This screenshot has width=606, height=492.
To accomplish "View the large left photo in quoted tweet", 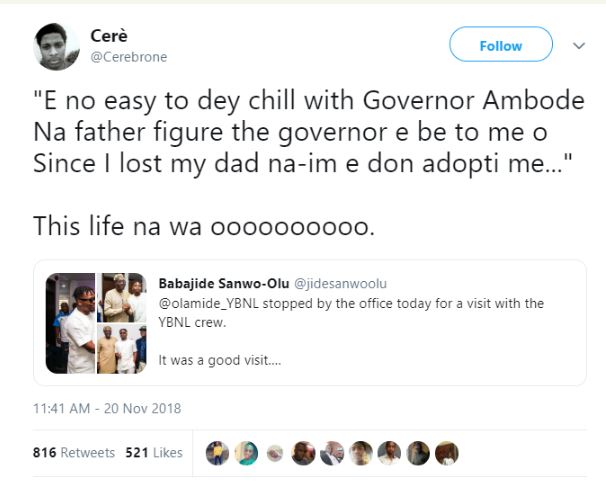I will coord(70,323).
